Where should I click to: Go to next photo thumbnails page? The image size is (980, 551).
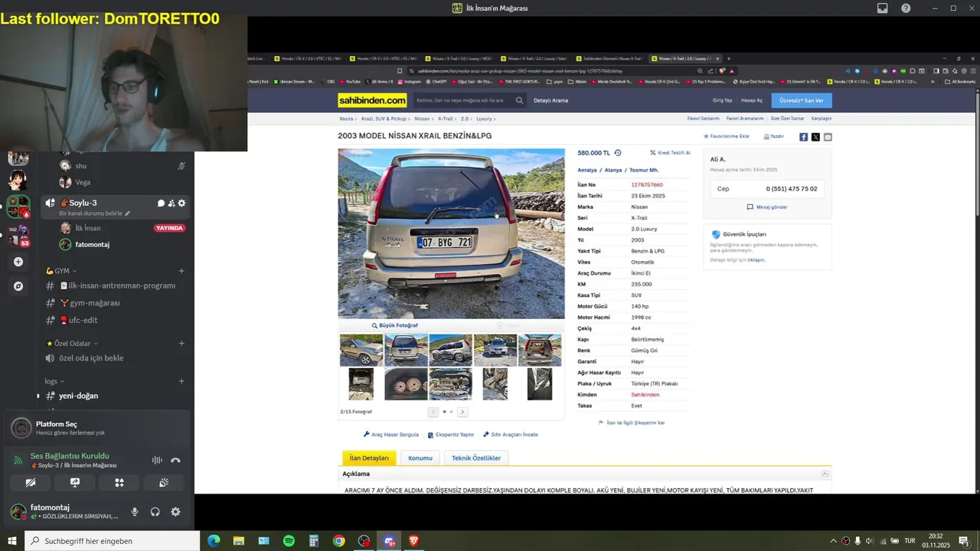click(x=462, y=412)
